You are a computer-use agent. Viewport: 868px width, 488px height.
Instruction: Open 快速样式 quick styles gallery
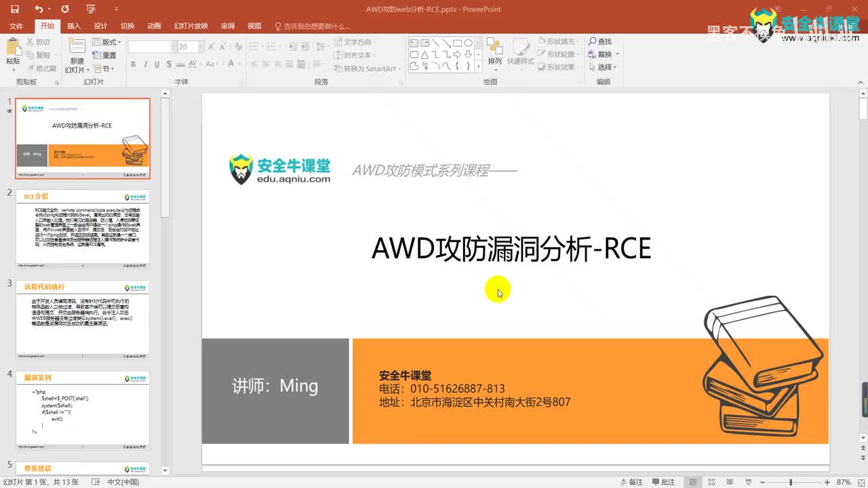(x=521, y=52)
